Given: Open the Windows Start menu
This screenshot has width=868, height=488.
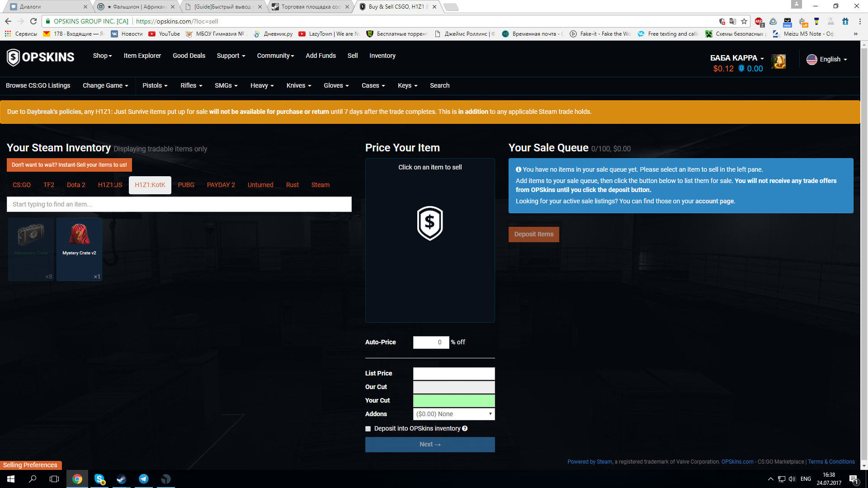Looking at the screenshot, I should tap(11, 479).
